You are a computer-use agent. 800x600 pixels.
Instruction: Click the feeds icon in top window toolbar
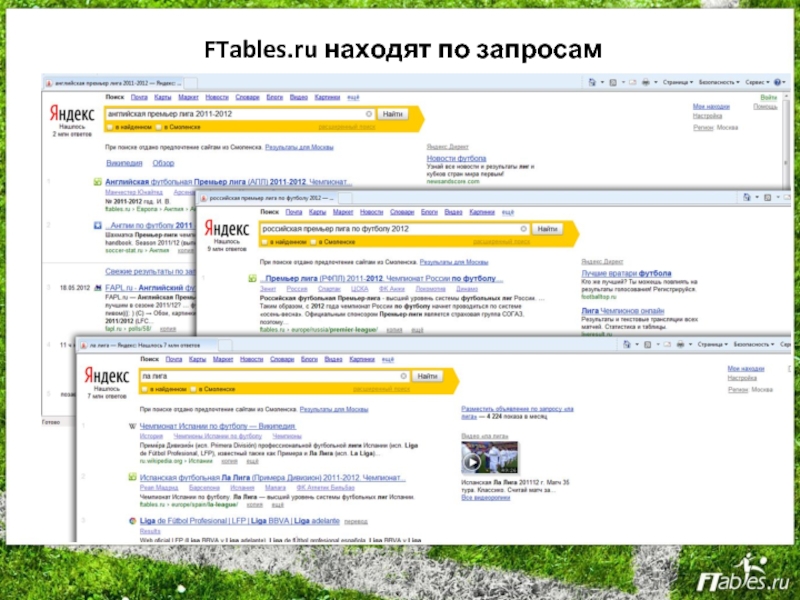point(613,82)
